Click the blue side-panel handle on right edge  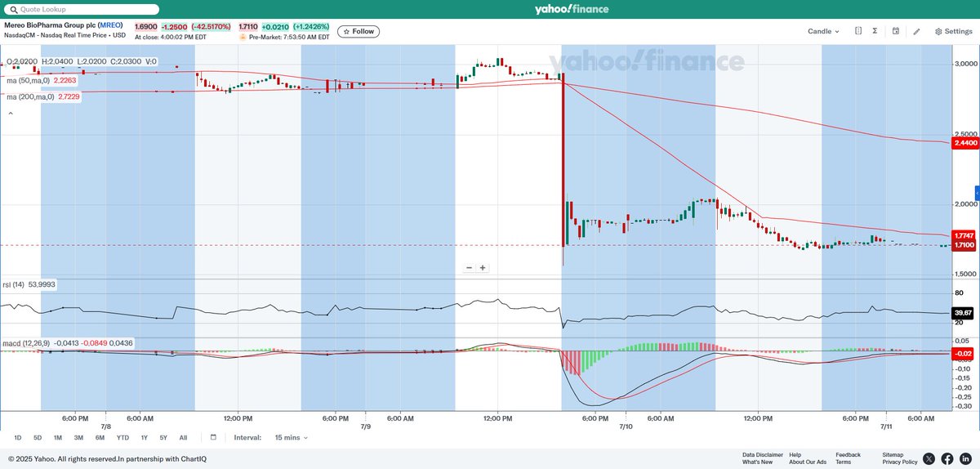click(978, 193)
